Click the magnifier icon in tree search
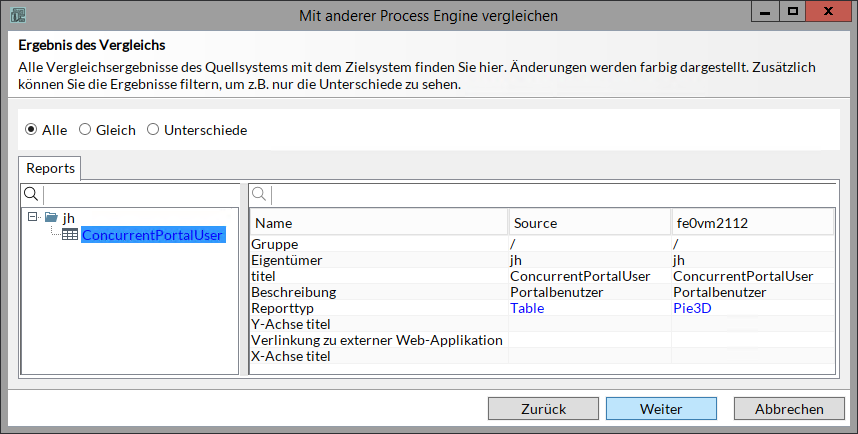The image size is (858, 434). pos(31,194)
